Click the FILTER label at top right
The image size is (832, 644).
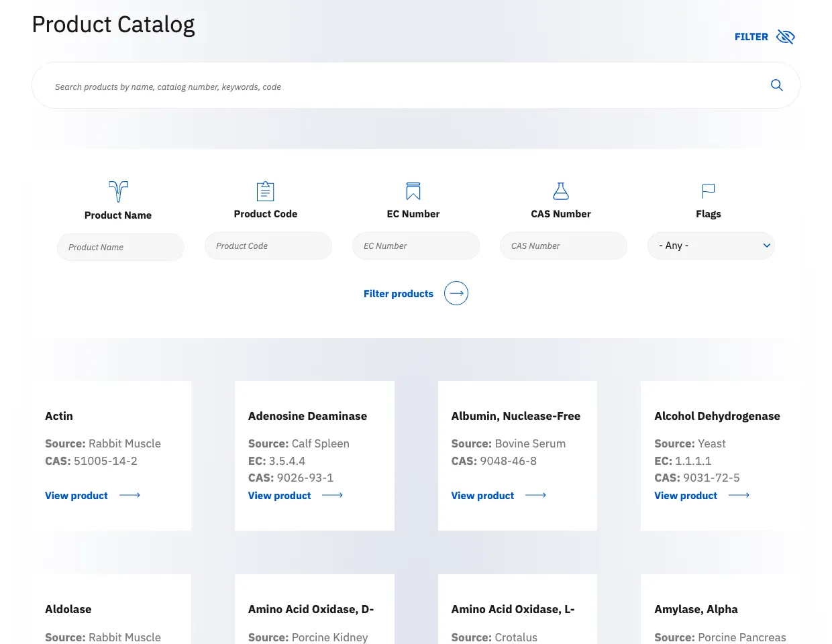[751, 37]
